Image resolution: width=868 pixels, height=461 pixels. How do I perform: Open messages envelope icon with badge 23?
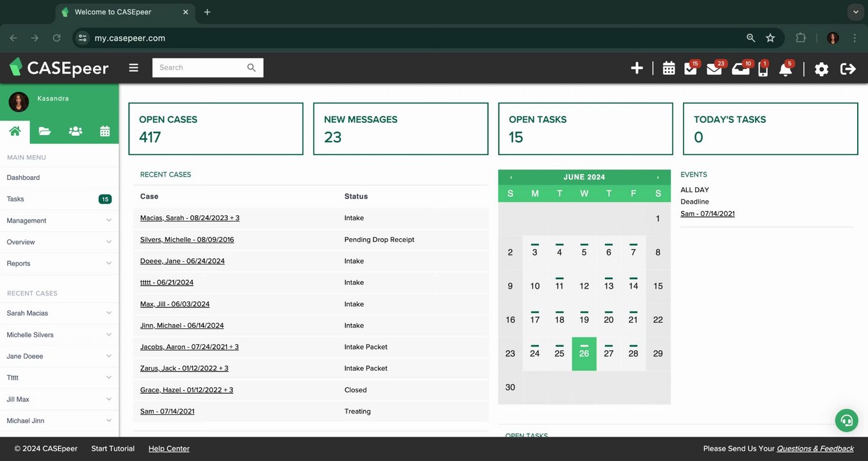(714, 69)
